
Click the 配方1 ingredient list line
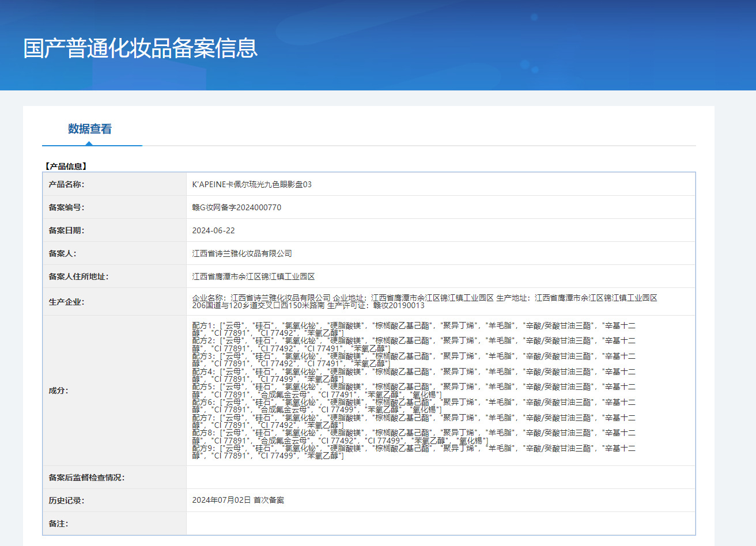click(413, 325)
